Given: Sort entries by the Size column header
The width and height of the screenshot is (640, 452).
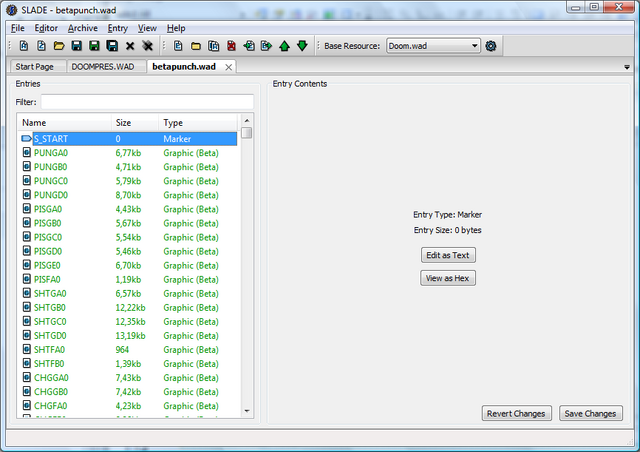Looking at the screenshot, I should [x=135, y=122].
